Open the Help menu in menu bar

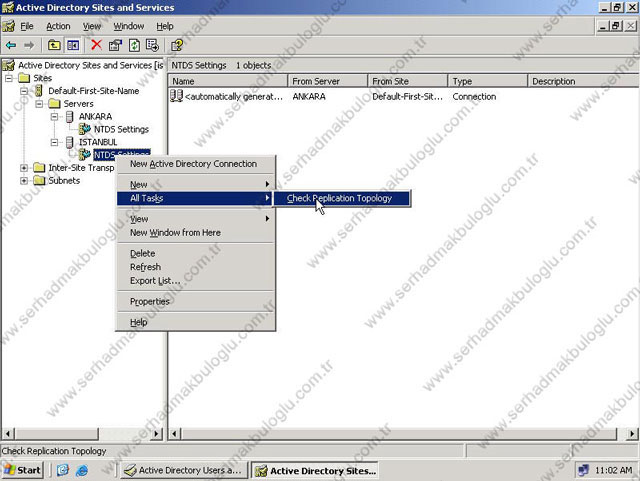point(164,27)
